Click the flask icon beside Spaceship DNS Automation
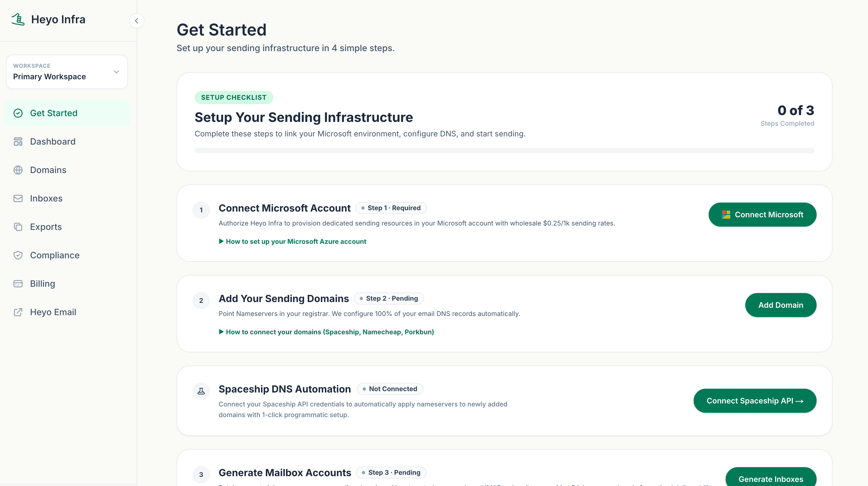This screenshot has width=868, height=486. click(201, 391)
